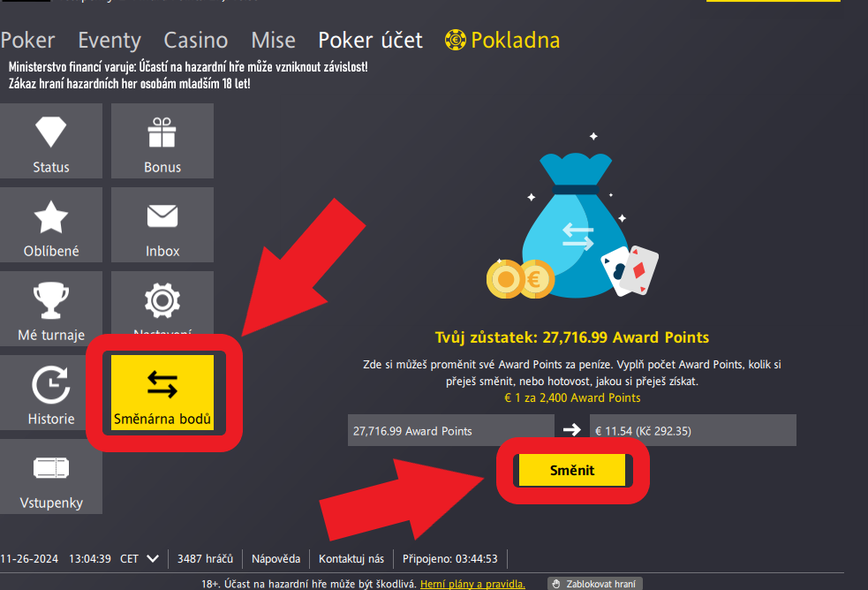Open the Bonus gift tile
Image resolution: width=868 pixels, height=590 pixels.
click(x=162, y=141)
